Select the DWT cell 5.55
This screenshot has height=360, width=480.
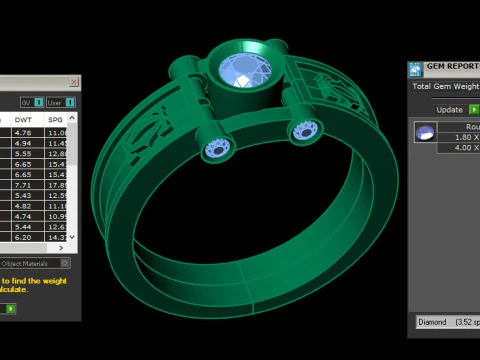28,154
